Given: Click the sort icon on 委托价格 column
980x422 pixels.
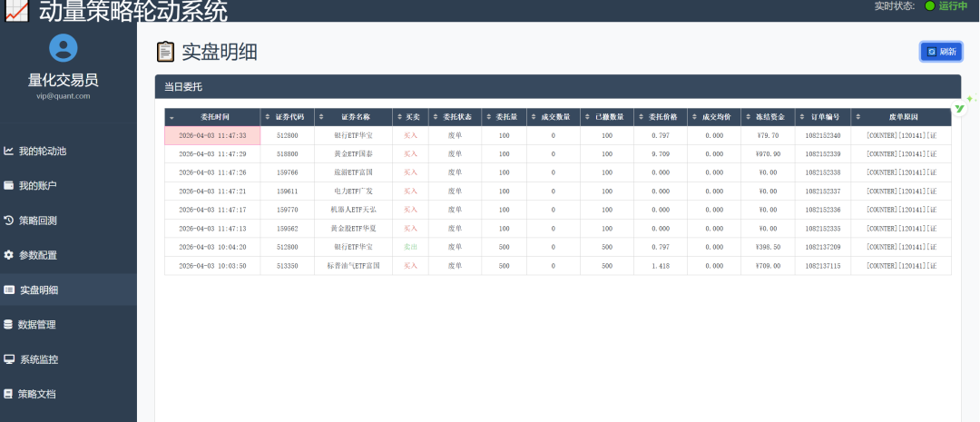Looking at the screenshot, I should coord(642,117).
